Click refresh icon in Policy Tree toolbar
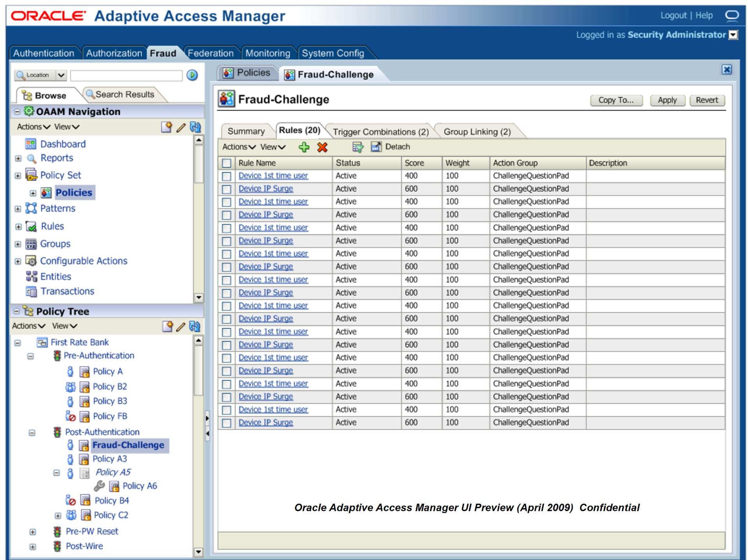The width and height of the screenshot is (748, 560). [195, 326]
